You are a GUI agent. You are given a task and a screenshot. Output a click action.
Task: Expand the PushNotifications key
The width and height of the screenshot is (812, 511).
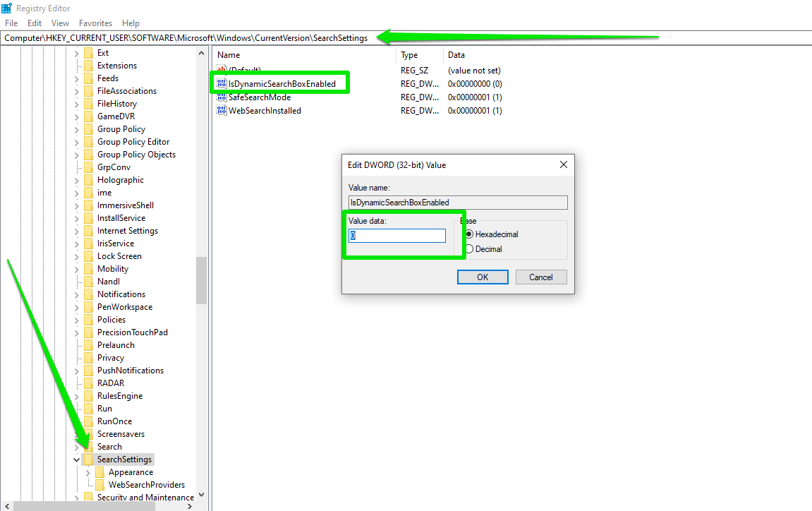point(77,371)
